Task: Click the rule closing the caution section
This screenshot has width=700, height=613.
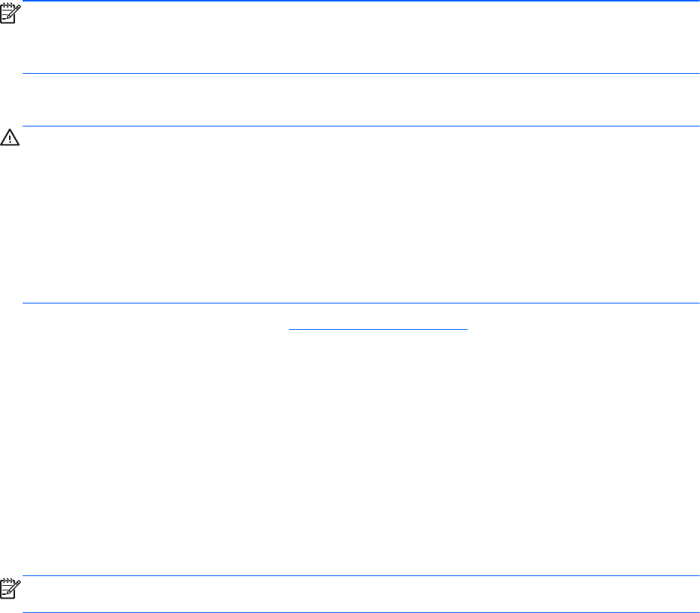Action: (x=361, y=303)
